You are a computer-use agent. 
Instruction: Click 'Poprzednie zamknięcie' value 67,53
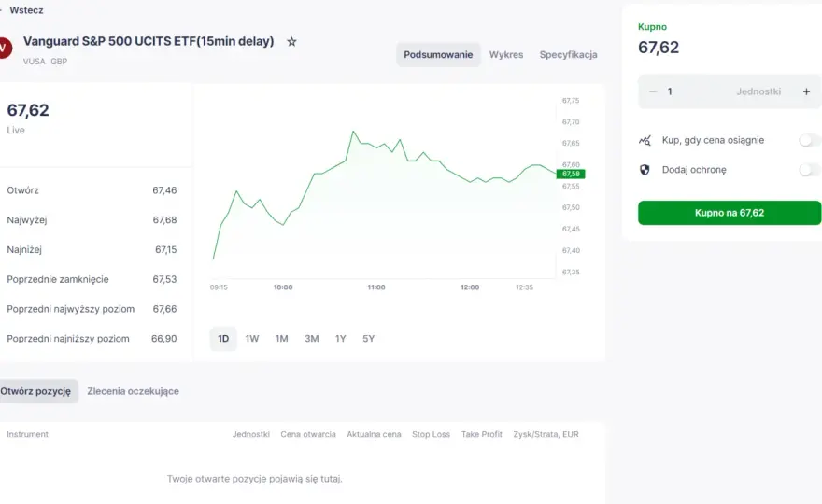coord(164,279)
